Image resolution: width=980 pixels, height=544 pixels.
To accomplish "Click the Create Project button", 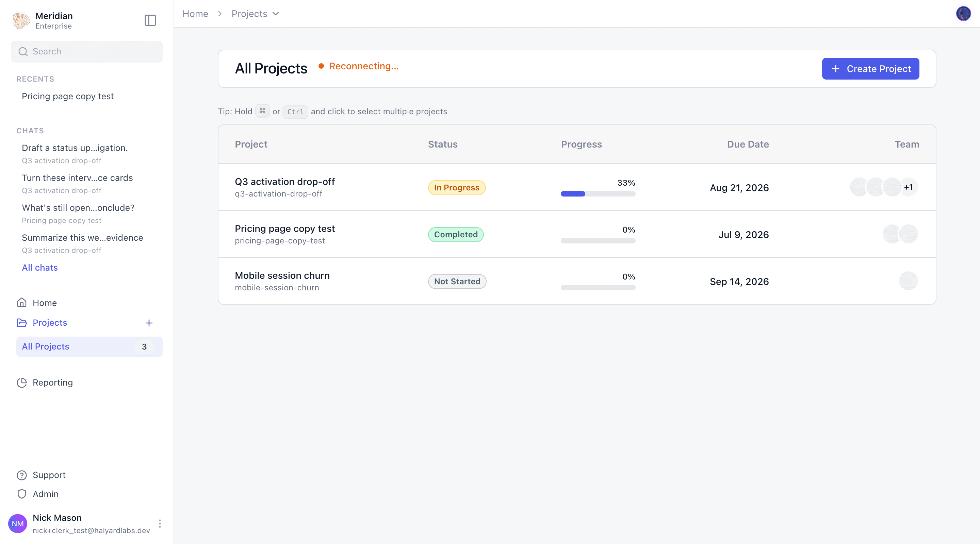I will click(870, 69).
